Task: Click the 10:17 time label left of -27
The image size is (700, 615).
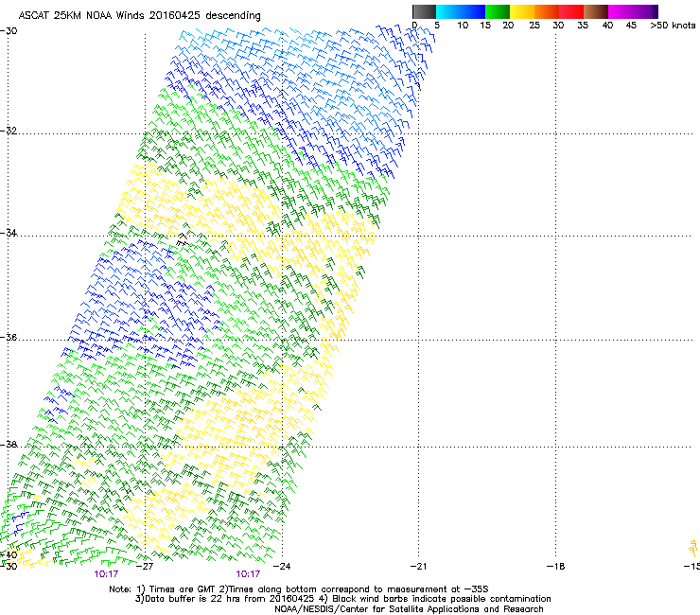Action: [x=106, y=574]
